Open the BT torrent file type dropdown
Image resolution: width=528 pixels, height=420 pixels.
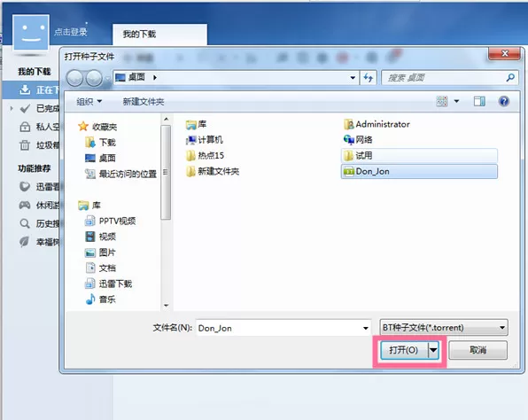point(444,327)
